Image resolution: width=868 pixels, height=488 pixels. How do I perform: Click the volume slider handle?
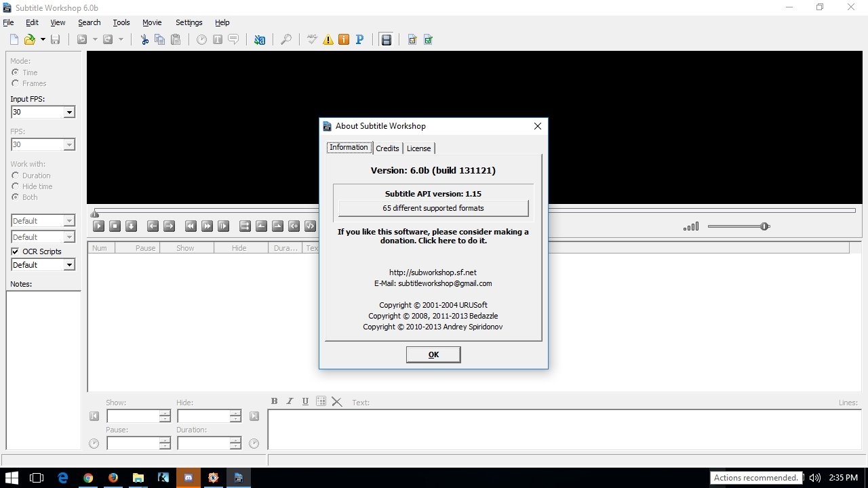(x=765, y=226)
